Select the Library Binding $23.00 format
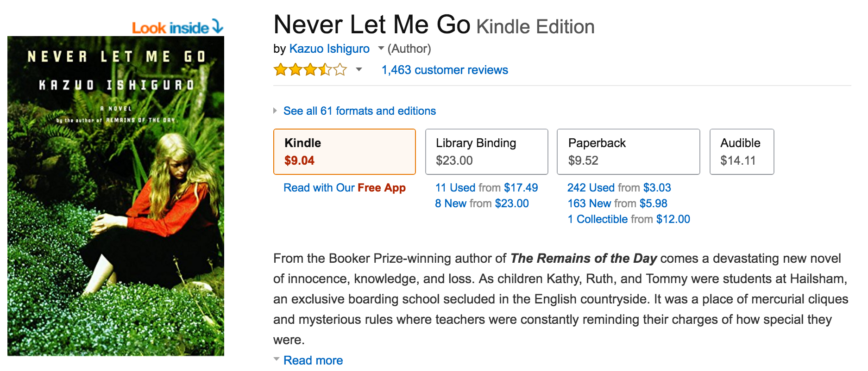This screenshot has width=868, height=371. click(x=486, y=152)
